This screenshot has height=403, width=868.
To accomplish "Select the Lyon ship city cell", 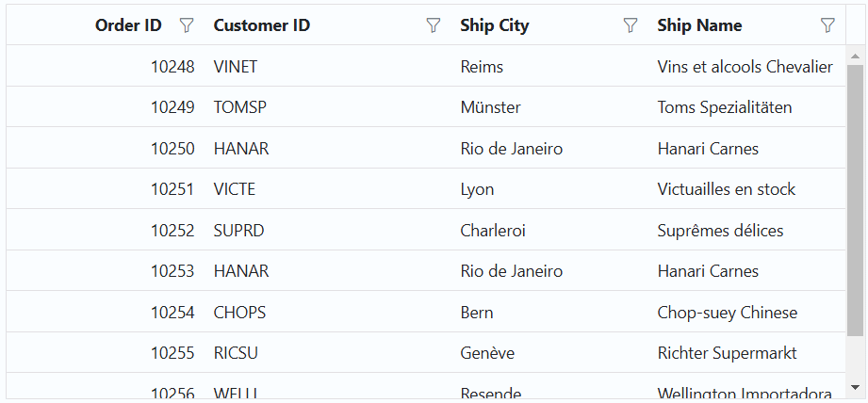I will [477, 189].
